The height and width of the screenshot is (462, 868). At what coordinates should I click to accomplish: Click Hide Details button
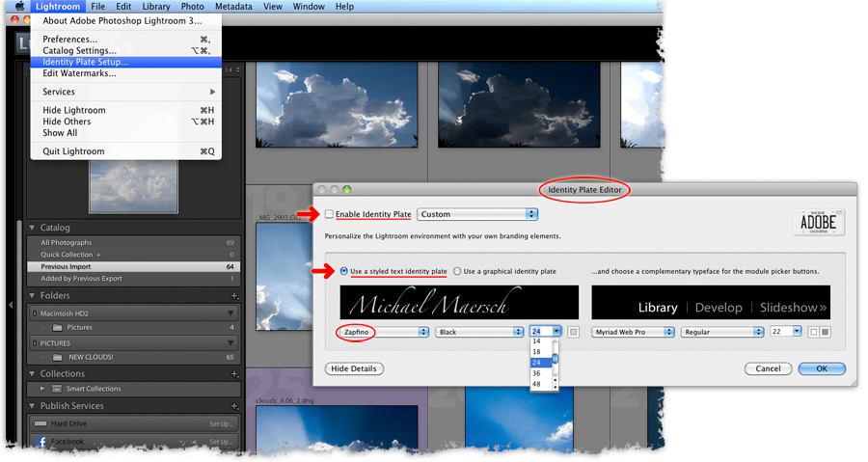coord(354,368)
